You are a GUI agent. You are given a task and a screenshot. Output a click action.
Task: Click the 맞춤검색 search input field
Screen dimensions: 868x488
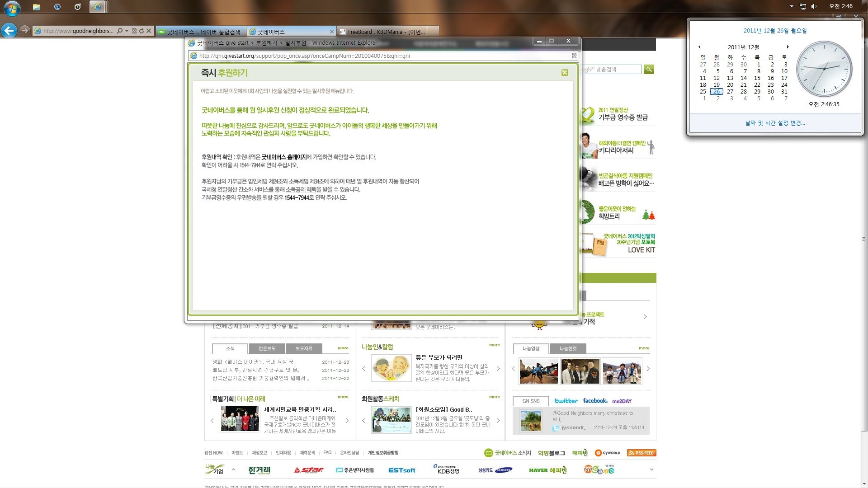(x=610, y=69)
